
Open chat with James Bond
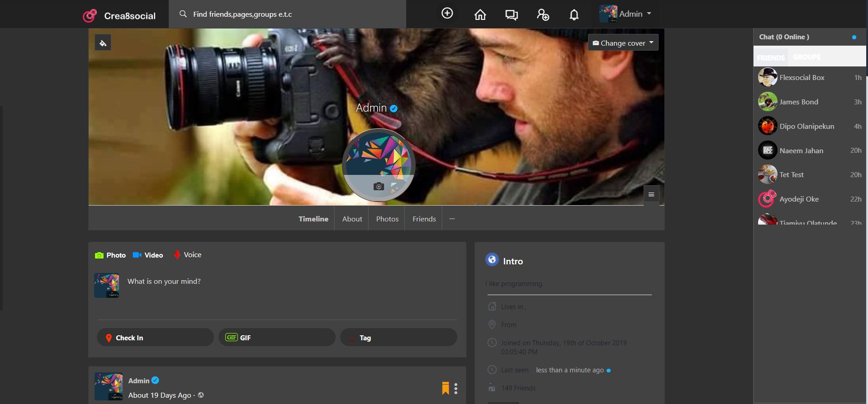coord(798,102)
